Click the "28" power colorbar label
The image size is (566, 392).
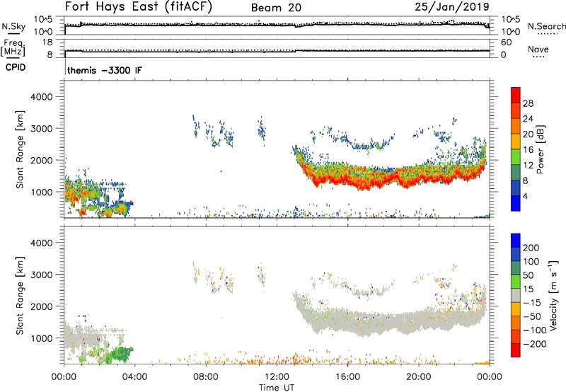coord(528,103)
